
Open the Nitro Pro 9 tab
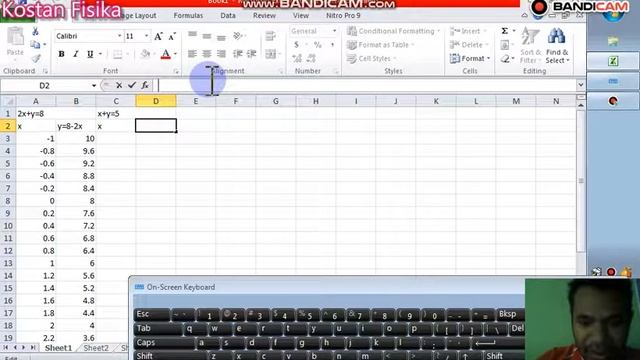pos(343,16)
